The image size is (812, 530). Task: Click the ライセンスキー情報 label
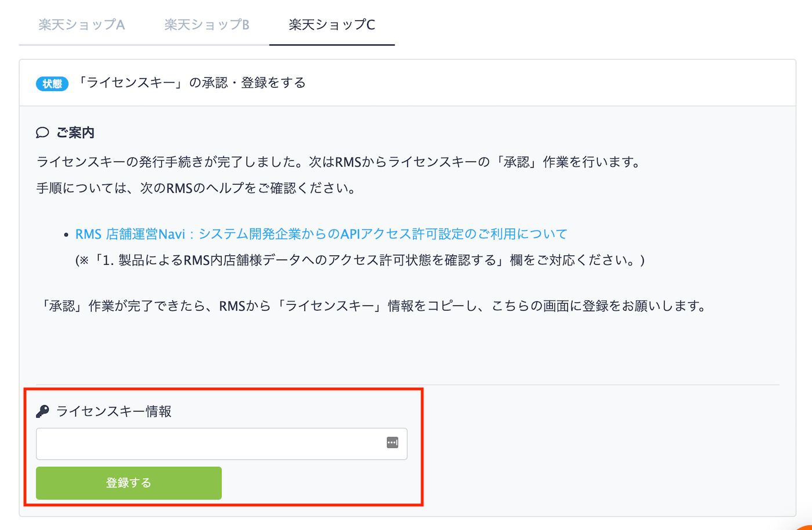point(114,412)
